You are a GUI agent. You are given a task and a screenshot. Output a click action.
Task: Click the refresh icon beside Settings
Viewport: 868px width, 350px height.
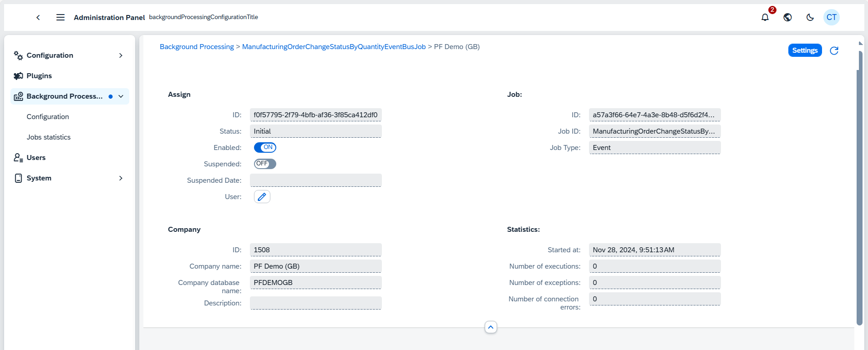click(x=834, y=50)
